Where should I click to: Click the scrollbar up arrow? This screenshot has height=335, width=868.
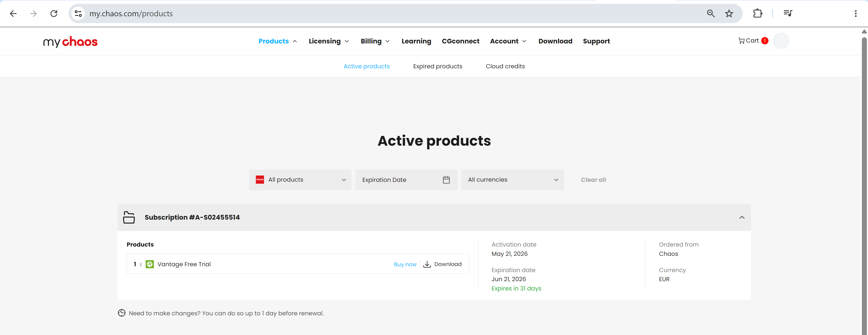(864, 32)
